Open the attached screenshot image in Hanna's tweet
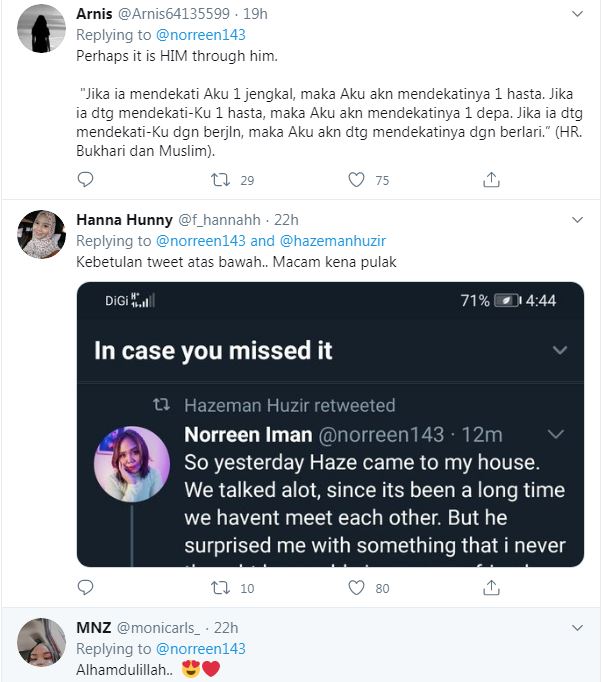The image size is (602, 682). point(330,425)
